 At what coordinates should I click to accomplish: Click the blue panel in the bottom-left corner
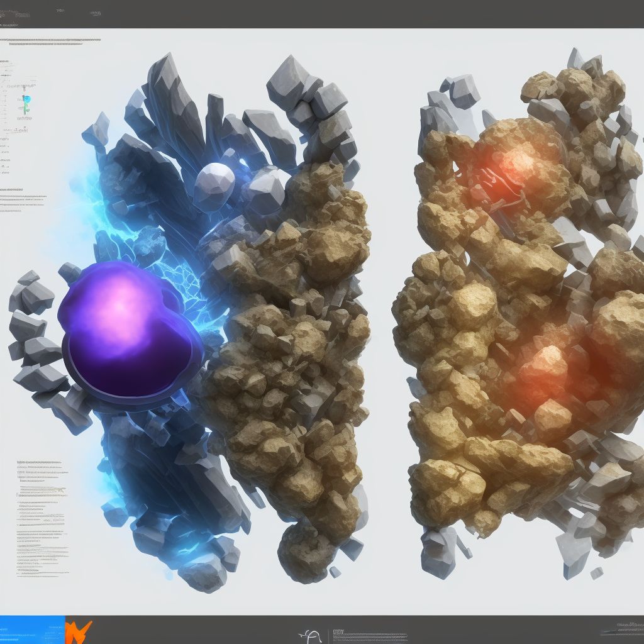tap(33, 630)
